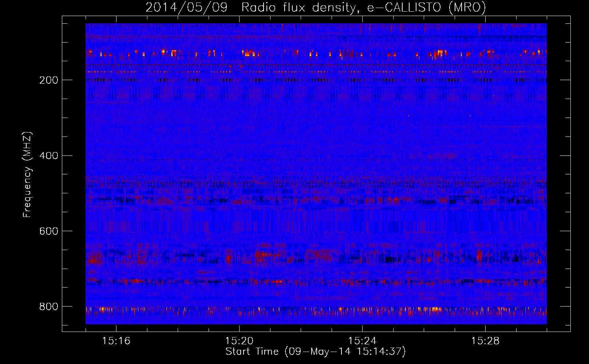This screenshot has height=364, width=589.
Task: Click the 800 frequency tick label
Action: (x=48, y=307)
